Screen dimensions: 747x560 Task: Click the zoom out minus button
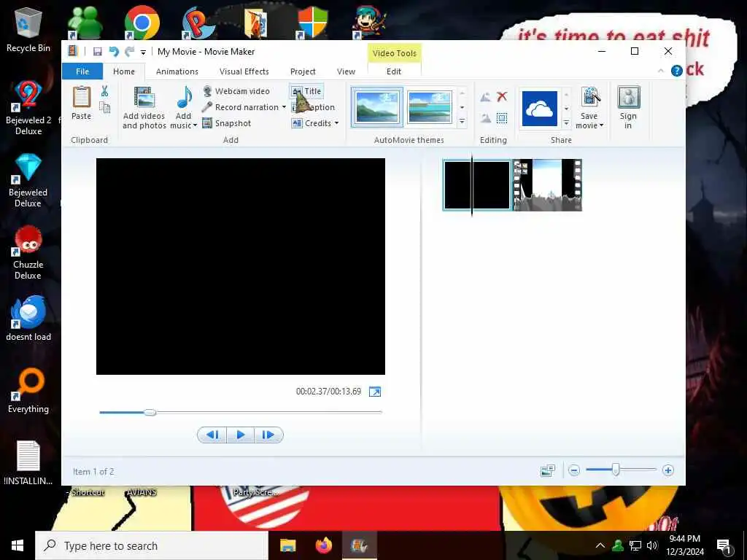click(574, 470)
